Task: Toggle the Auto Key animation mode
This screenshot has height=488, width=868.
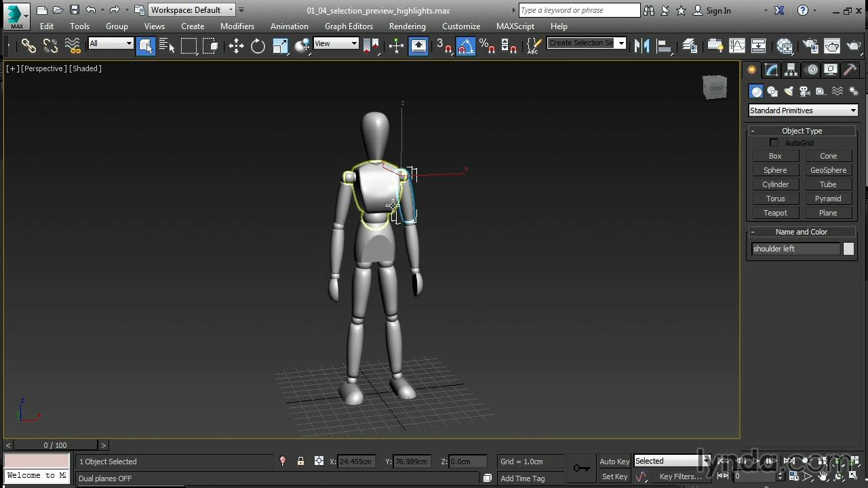Action: pos(614,462)
